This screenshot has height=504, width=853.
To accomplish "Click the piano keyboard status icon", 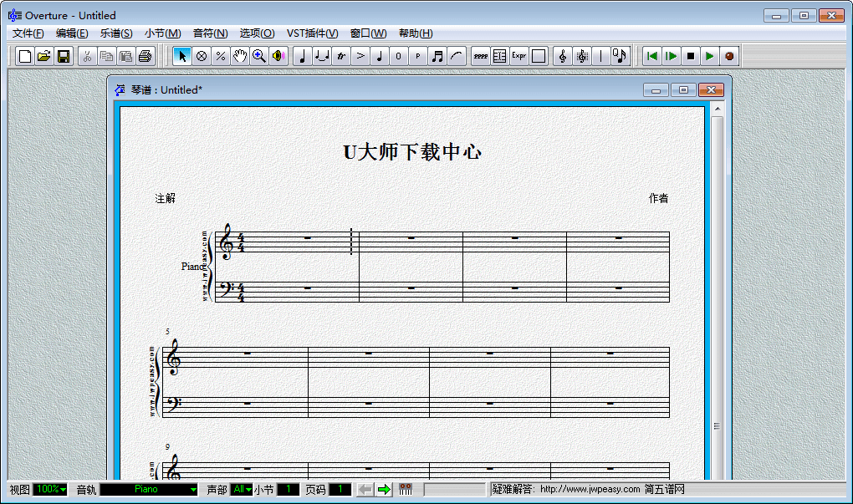I will (x=406, y=489).
